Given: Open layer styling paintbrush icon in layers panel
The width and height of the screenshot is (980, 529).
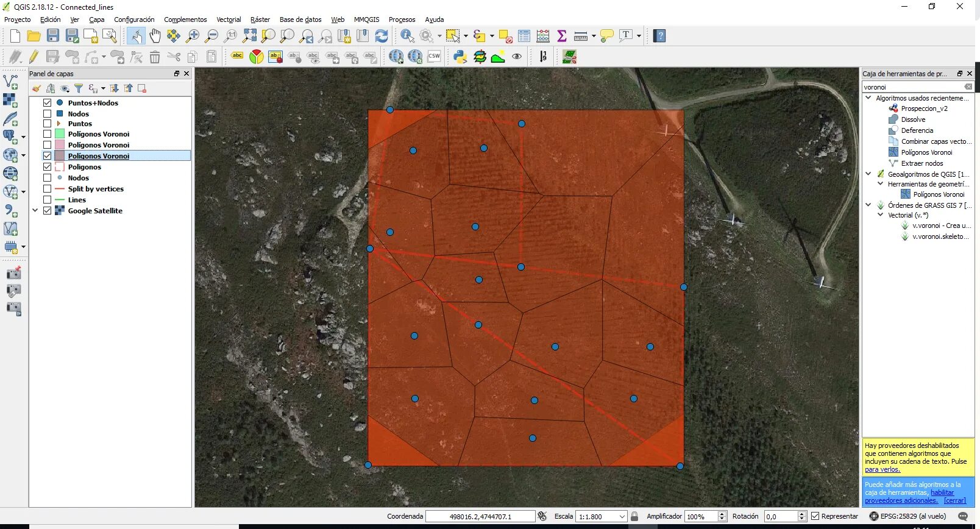Looking at the screenshot, I should click(x=36, y=88).
